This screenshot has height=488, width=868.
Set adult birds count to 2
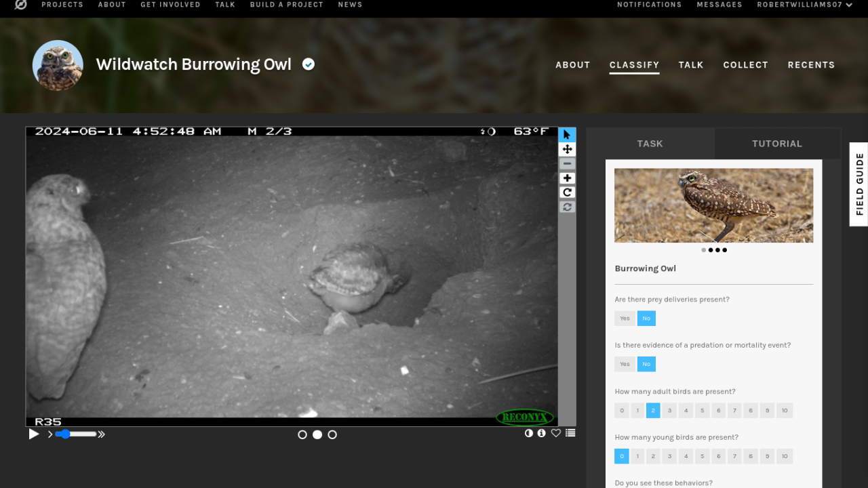(x=653, y=411)
